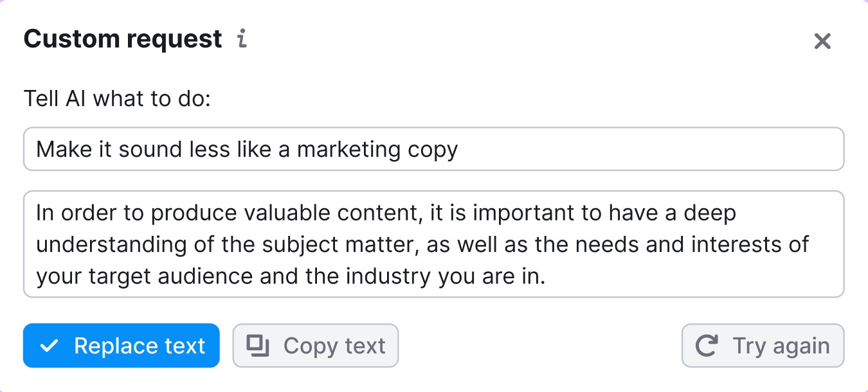Place cursor before "Make" in the prompt field
868x392 pixels.
coord(37,149)
